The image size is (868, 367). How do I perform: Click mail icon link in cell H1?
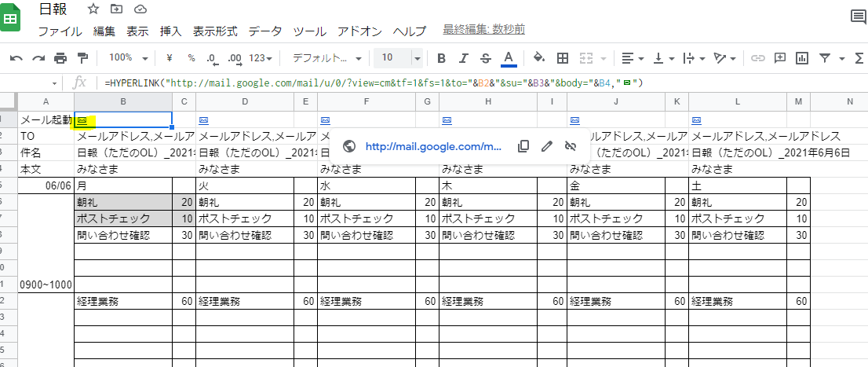[447, 119]
